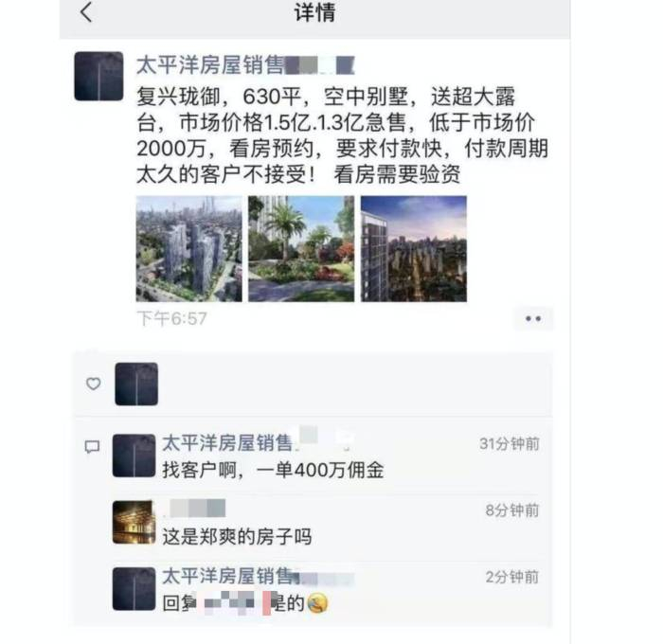
Task: Tap the heart likes icon
Action: tap(94, 384)
